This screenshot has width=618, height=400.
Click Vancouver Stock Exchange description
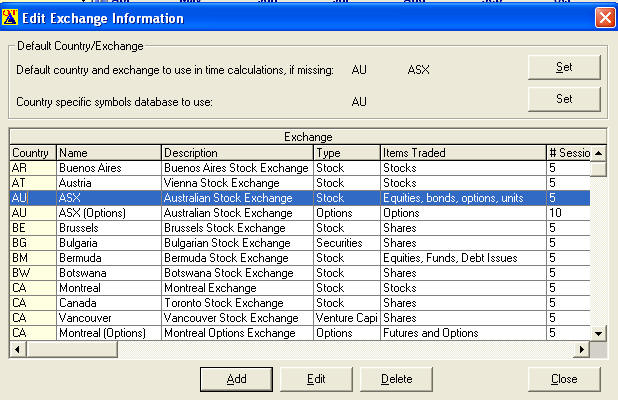[237, 318]
